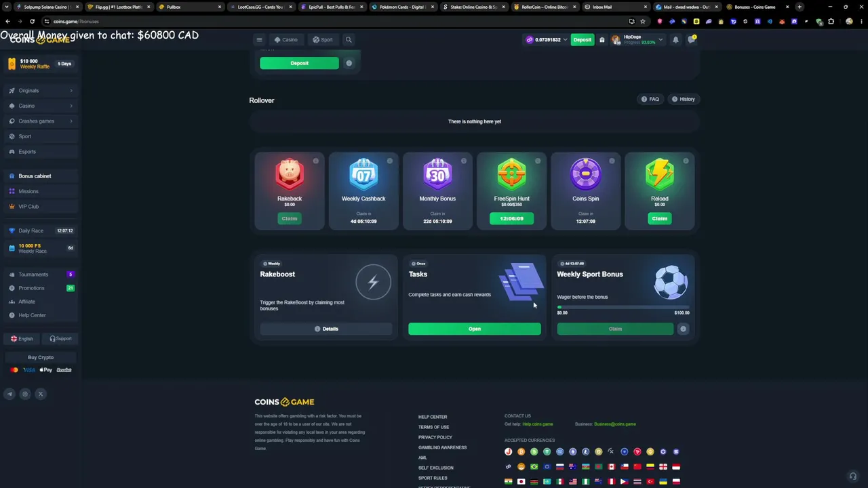Click the wide Deposit button above Rollover

(x=299, y=63)
